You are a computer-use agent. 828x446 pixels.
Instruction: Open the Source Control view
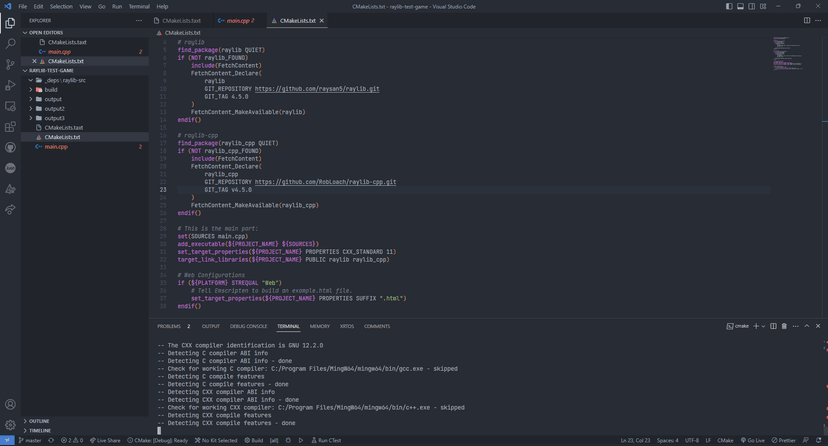tap(10, 64)
